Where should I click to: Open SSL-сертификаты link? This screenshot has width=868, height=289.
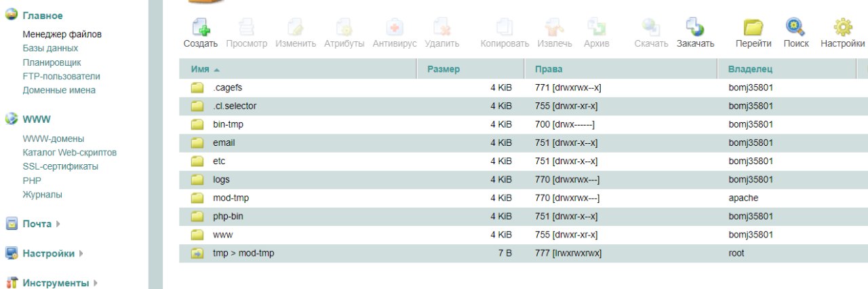60,166
